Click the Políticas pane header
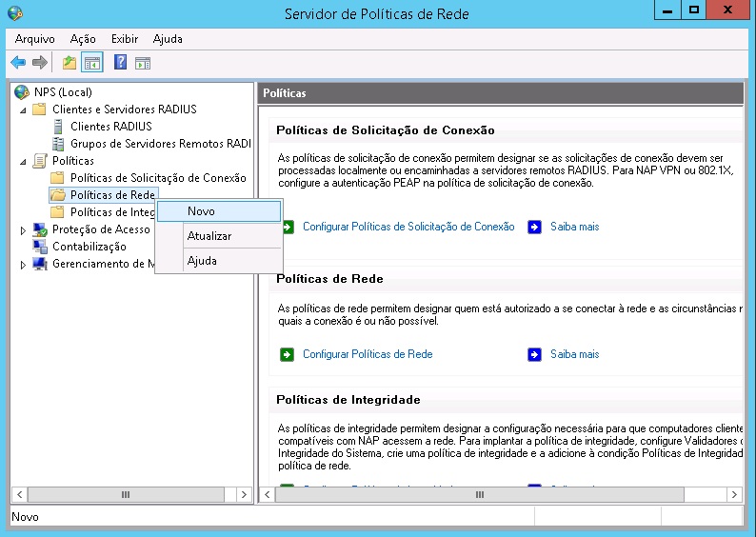 tap(501, 93)
